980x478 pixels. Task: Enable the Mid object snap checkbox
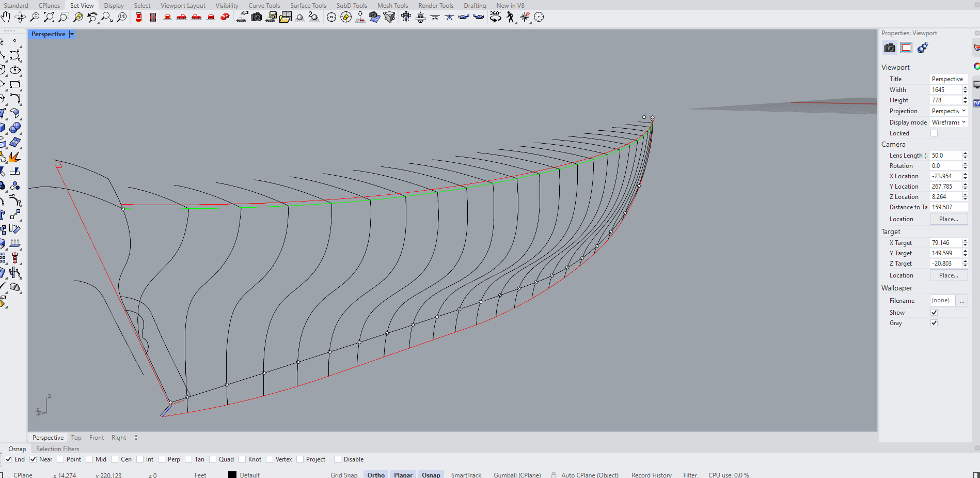point(90,459)
